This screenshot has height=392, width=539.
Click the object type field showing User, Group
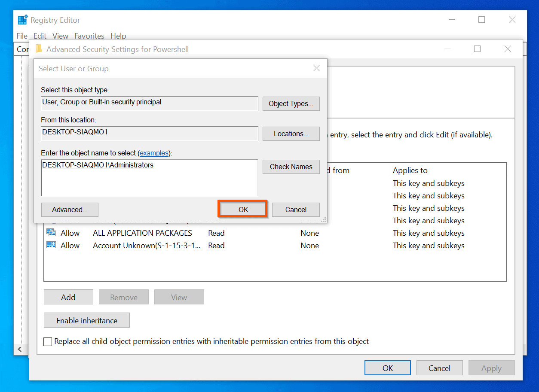150,103
